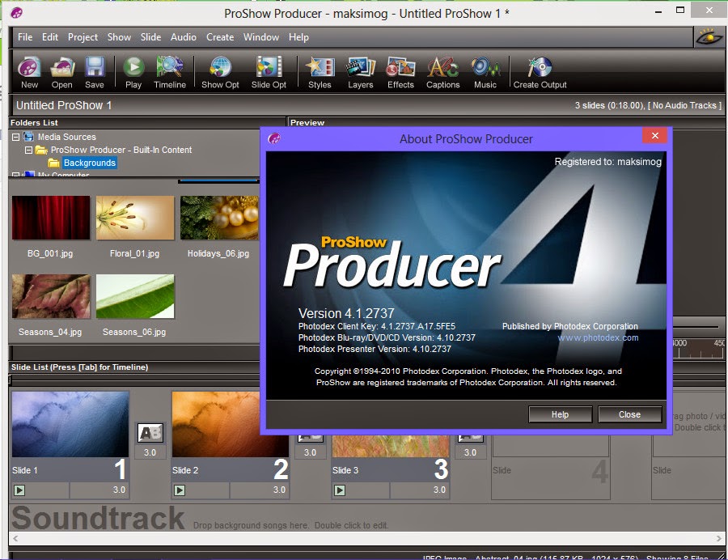Close the About ProShow Producer dialog with X

[655, 136]
